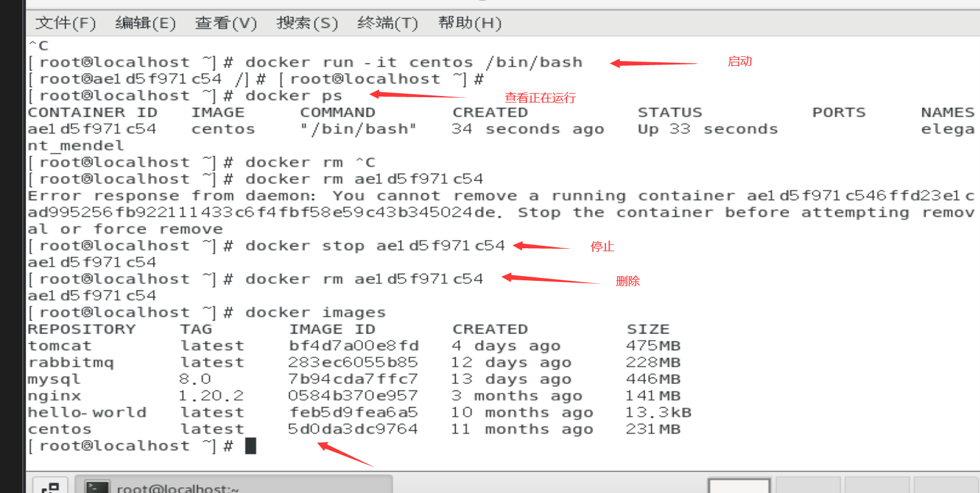Click 'Error response from daemon:' text
Viewport: 980px width, 493px height.
point(172,196)
